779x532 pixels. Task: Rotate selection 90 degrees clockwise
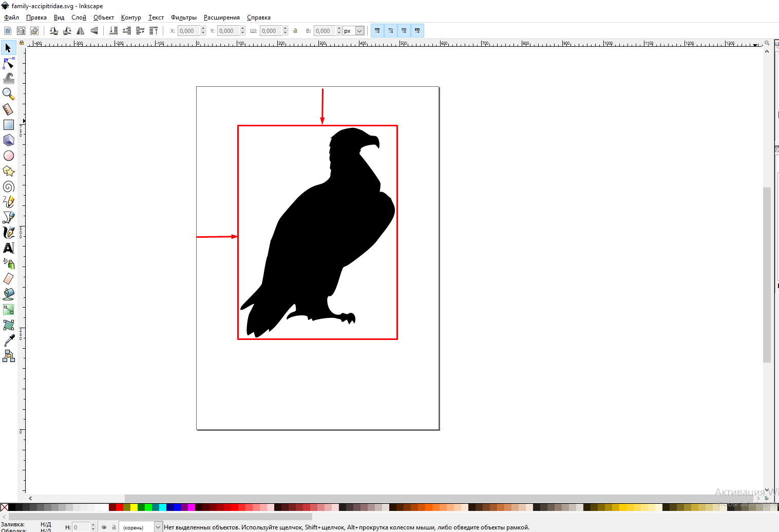coord(67,31)
